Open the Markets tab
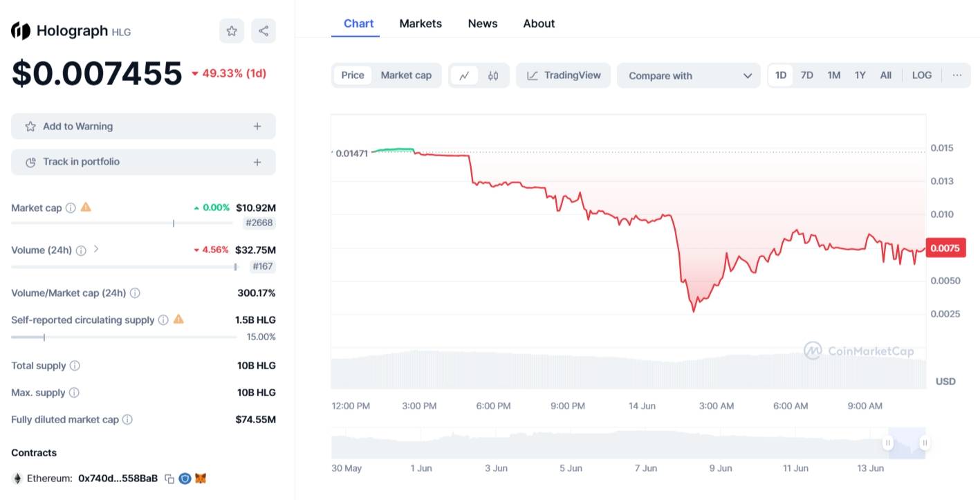Screen dimensions: 980x500 tap(420, 24)
